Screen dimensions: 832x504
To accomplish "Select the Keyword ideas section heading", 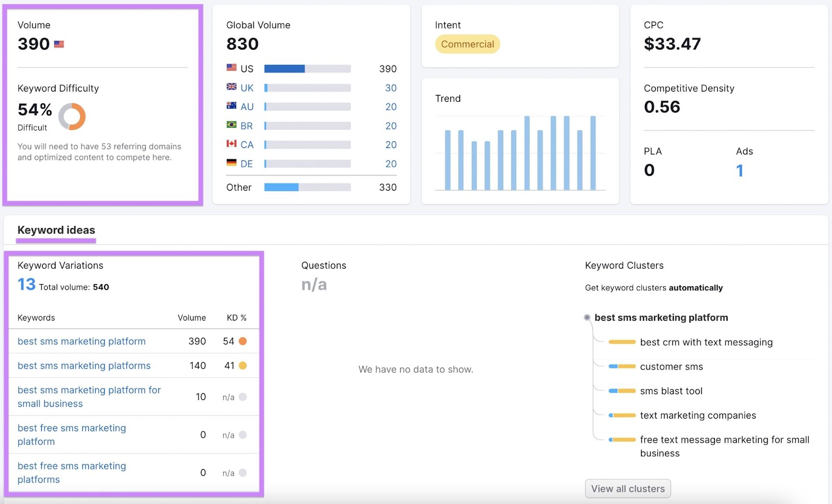I will pos(56,230).
